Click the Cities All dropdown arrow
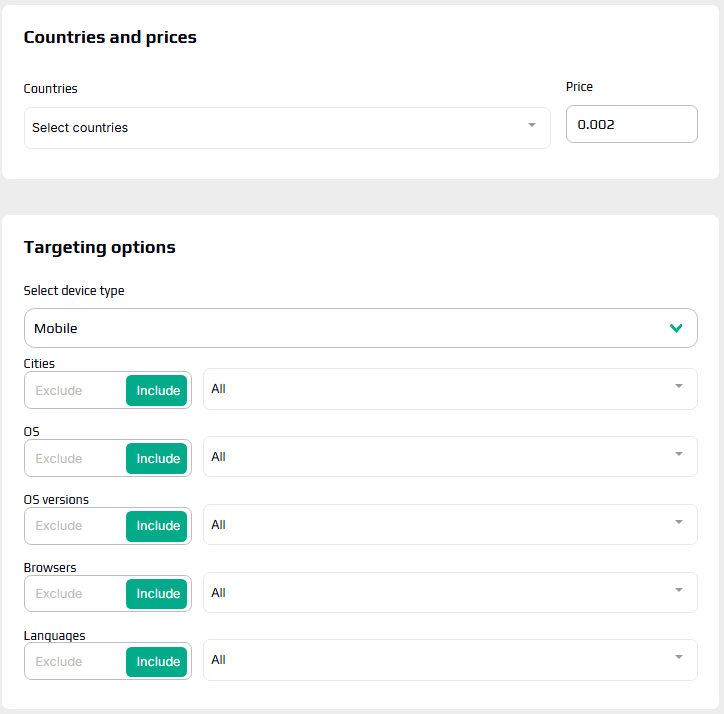The width and height of the screenshot is (724, 714). 679,386
